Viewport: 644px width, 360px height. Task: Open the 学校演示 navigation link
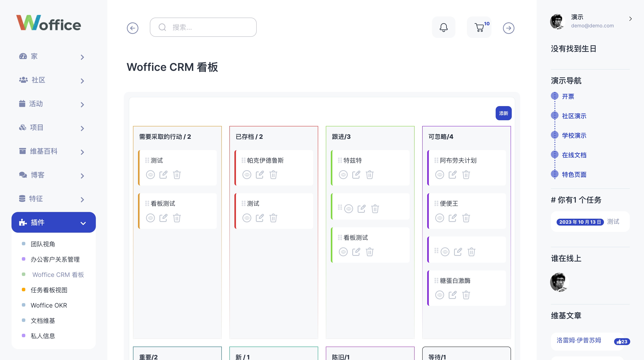click(574, 135)
